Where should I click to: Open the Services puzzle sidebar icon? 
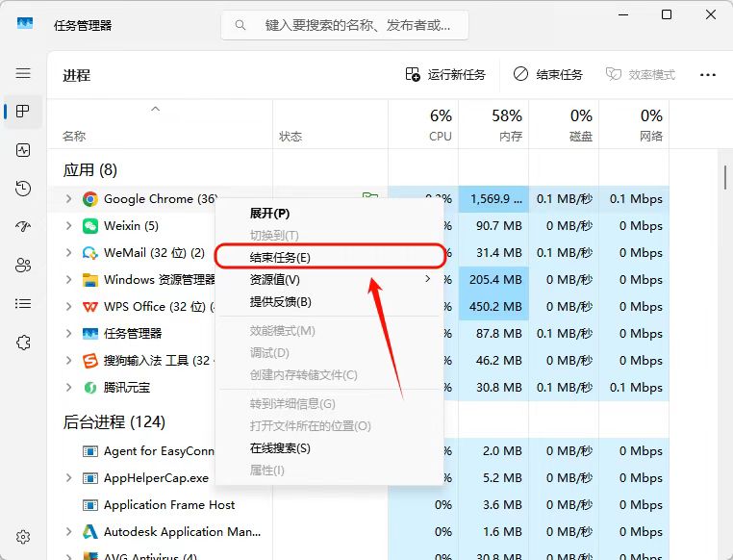(23, 343)
